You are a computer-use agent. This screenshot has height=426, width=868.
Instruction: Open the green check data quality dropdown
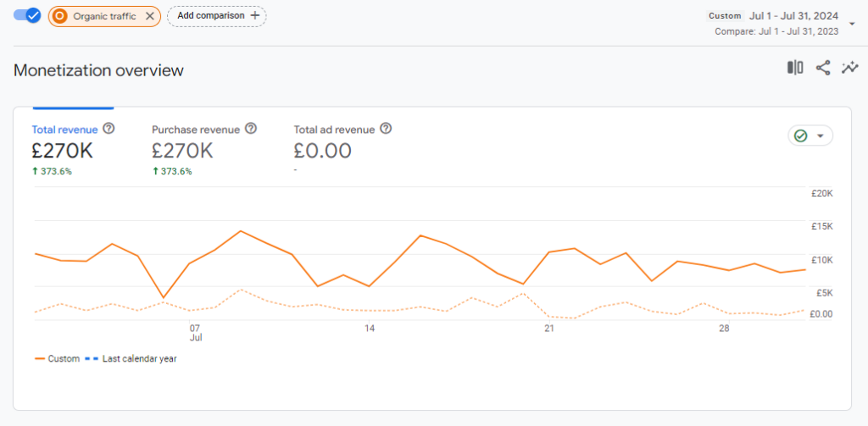810,136
